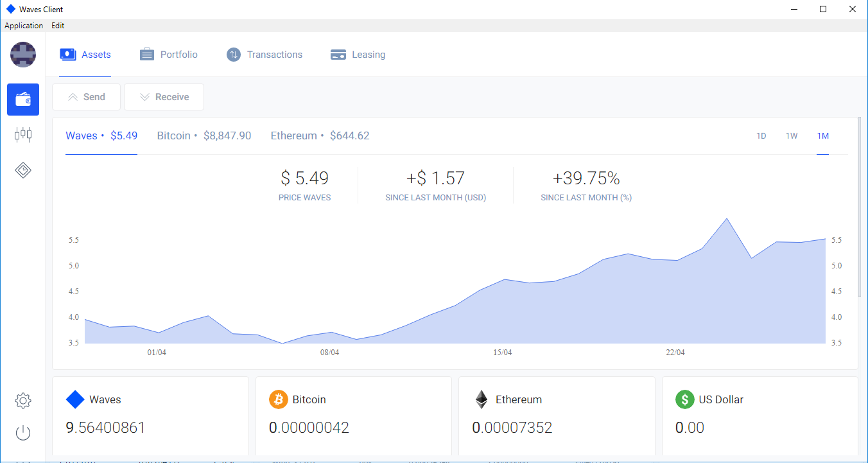Click the Bitcoin card title text
This screenshot has width=868, height=463.
[309, 399]
